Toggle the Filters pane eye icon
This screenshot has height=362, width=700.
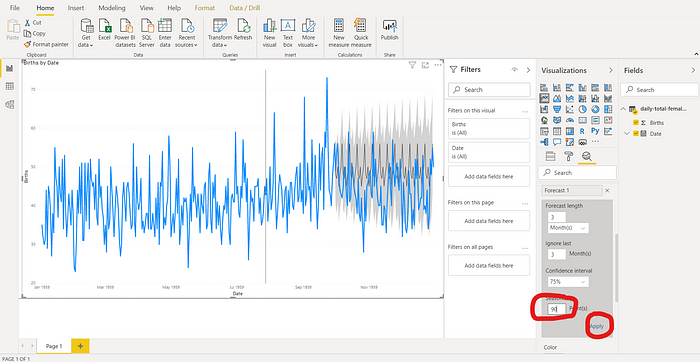click(x=514, y=70)
